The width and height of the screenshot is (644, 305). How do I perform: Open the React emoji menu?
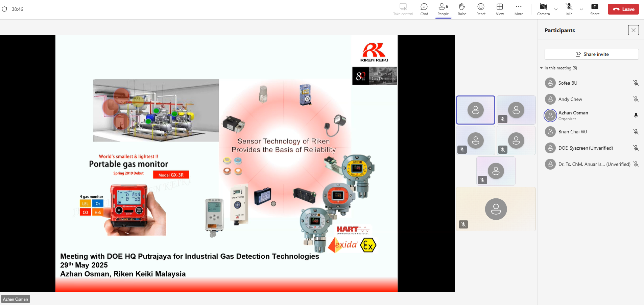tap(481, 9)
